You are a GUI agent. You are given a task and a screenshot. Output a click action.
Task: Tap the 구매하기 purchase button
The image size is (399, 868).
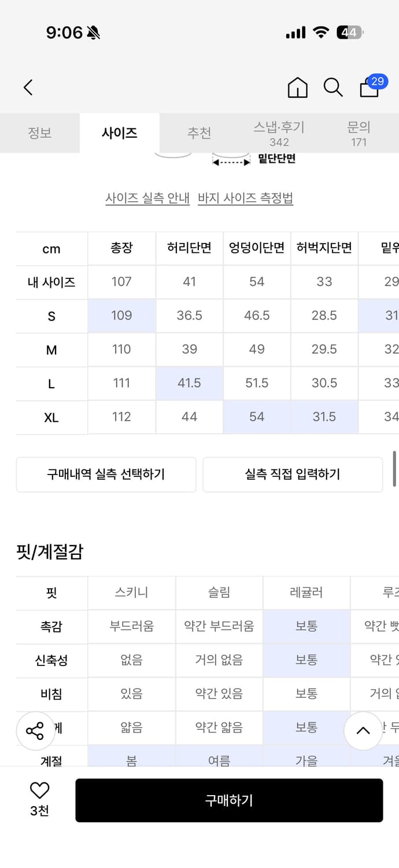coord(229,800)
